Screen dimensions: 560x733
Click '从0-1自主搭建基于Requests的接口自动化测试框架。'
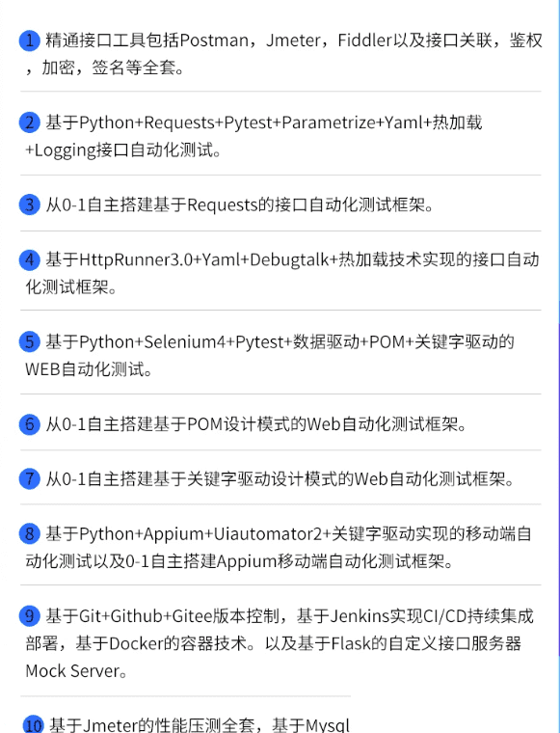240,205
